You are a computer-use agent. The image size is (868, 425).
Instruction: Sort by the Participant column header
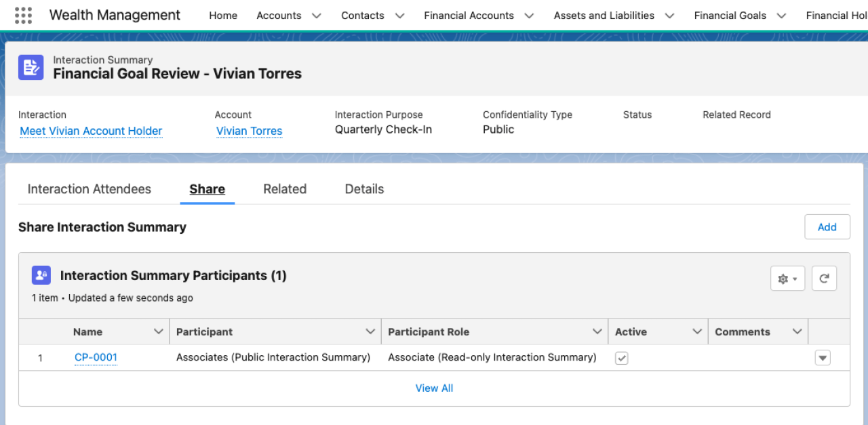point(204,331)
